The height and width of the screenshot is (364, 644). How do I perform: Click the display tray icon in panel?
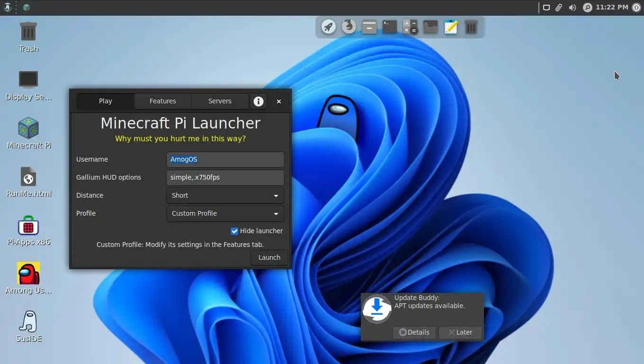pyautogui.click(x=546, y=8)
